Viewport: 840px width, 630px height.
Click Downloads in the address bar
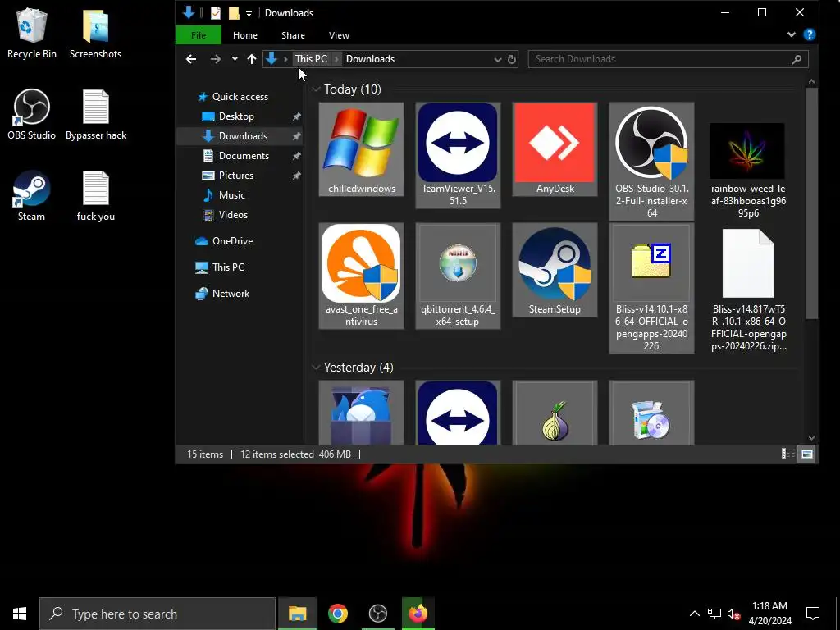[x=370, y=59]
